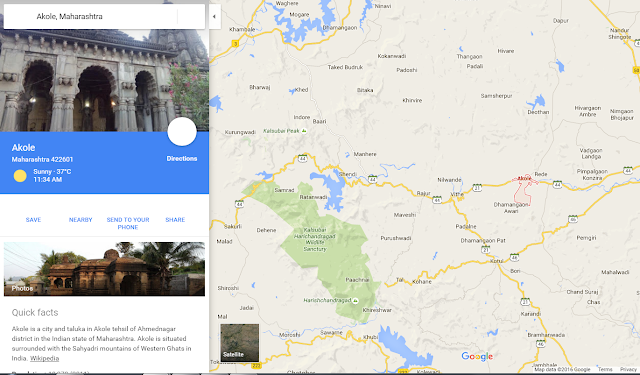Viewport: 640px width, 375px height.
Task: Click the search box with Akole, Maharashtra
Action: [x=104, y=17]
